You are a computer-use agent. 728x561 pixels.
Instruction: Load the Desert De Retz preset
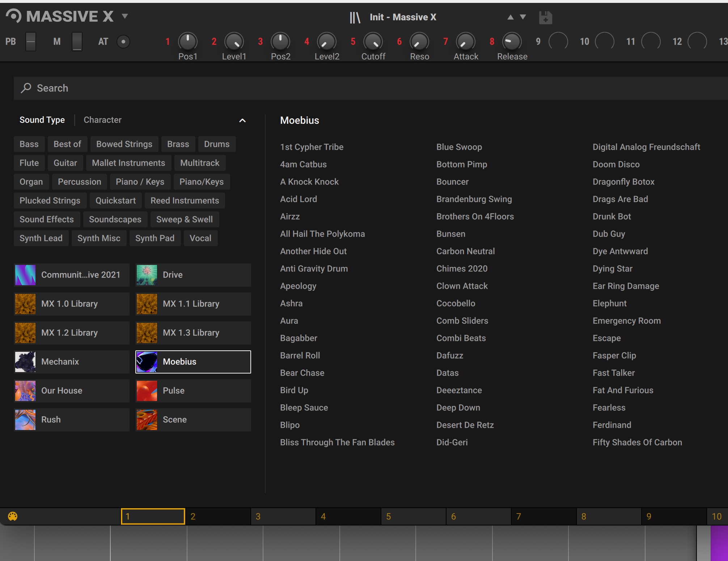[x=465, y=425]
